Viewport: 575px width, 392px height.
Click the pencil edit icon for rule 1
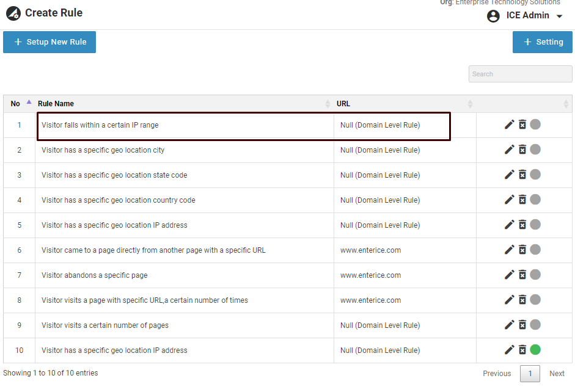pos(509,125)
